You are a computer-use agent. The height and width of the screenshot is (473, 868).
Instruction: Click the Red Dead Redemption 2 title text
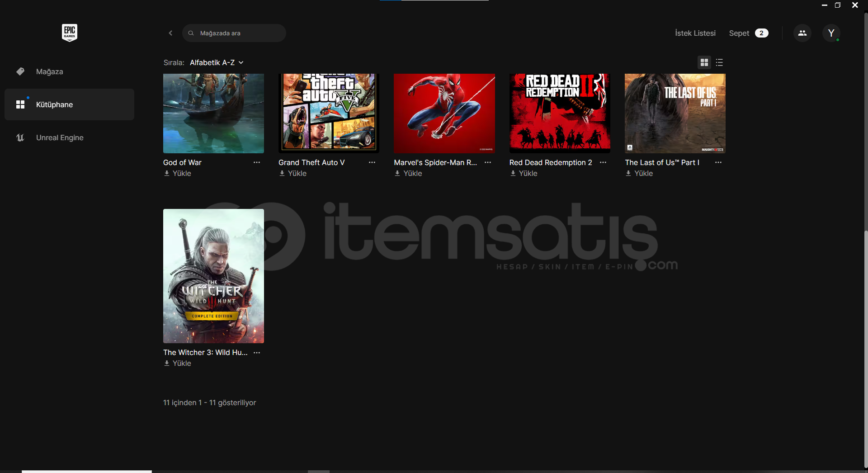[551, 162]
